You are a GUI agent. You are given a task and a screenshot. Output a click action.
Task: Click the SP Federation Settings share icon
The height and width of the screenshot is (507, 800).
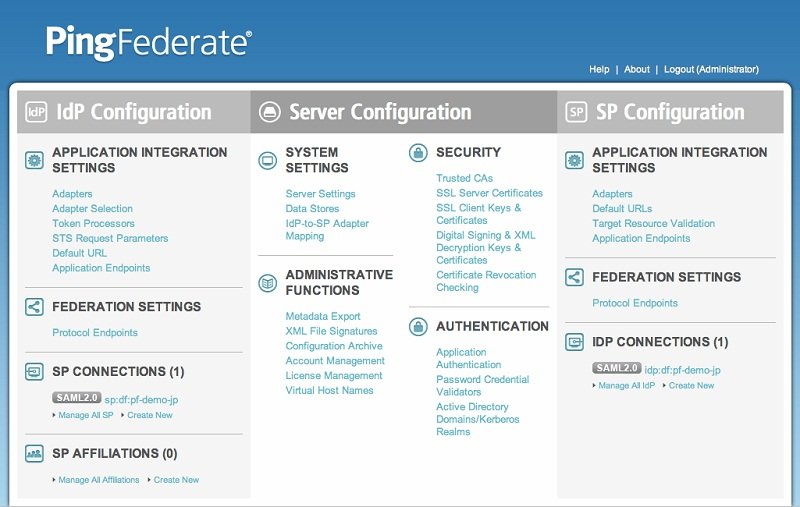[x=574, y=277]
